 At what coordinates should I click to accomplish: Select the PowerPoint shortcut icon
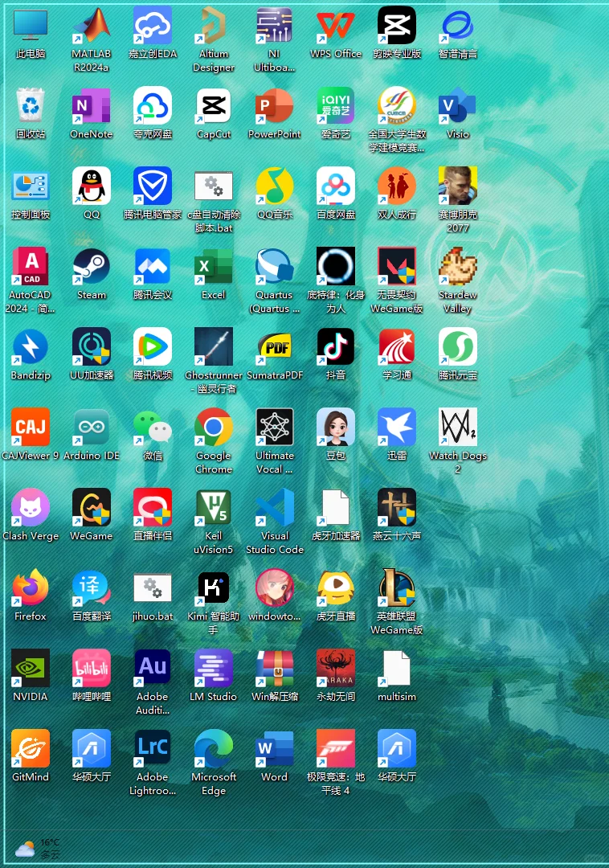pos(274,106)
